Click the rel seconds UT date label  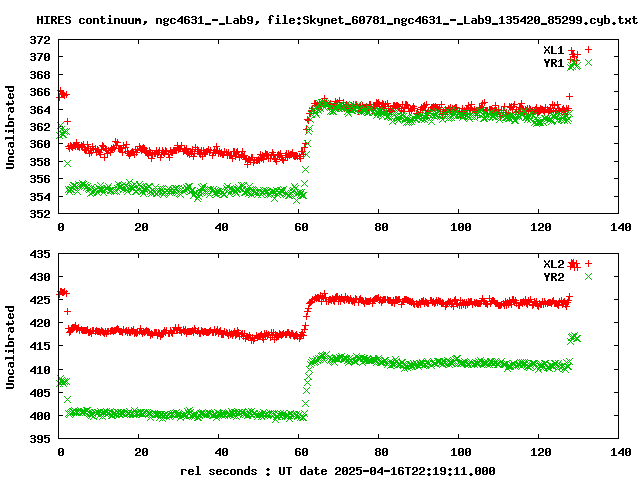coord(338,471)
